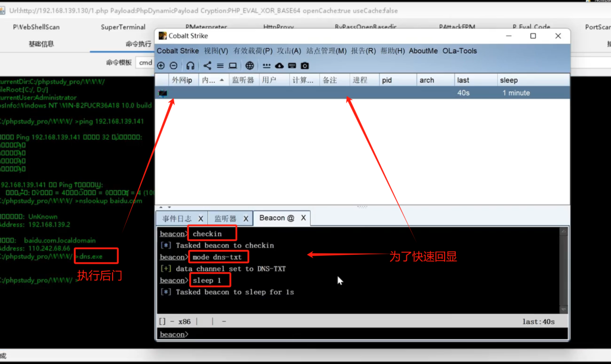This screenshot has height=364, width=611.
Task: Focus the beacon command input line
Action: coord(362,334)
